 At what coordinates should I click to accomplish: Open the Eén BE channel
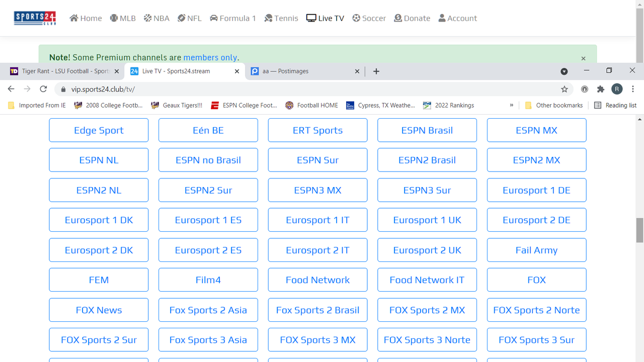208,130
